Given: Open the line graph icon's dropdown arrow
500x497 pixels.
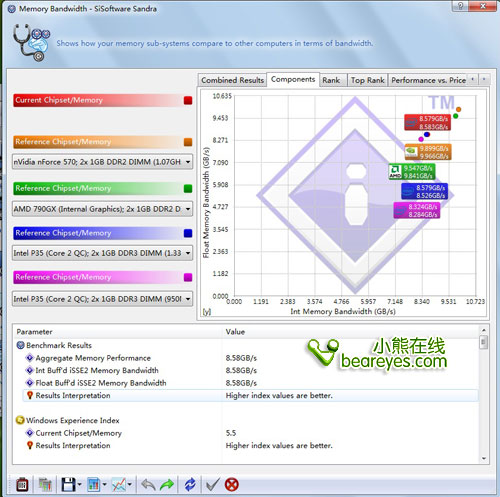Looking at the screenshot, I should (x=130, y=484).
